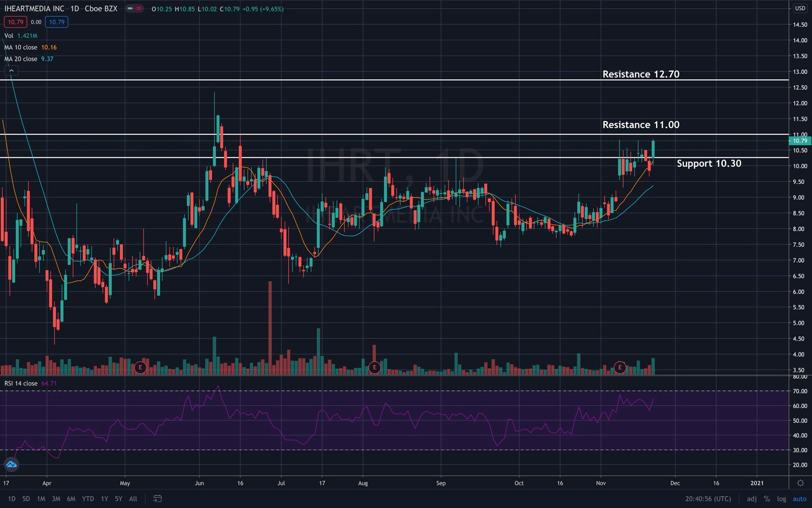Screen dimensions: 812x508
Task: Toggle auto scale mode
Action: coord(799,498)
